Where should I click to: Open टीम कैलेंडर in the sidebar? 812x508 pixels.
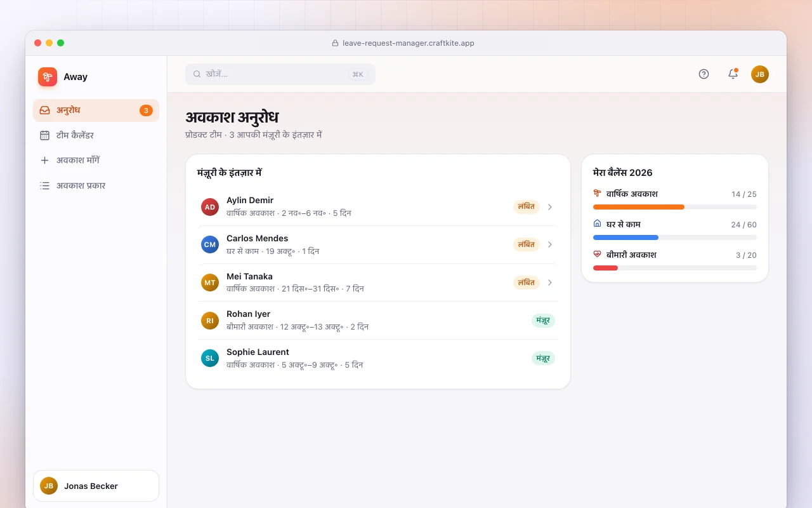click(96, 135)
